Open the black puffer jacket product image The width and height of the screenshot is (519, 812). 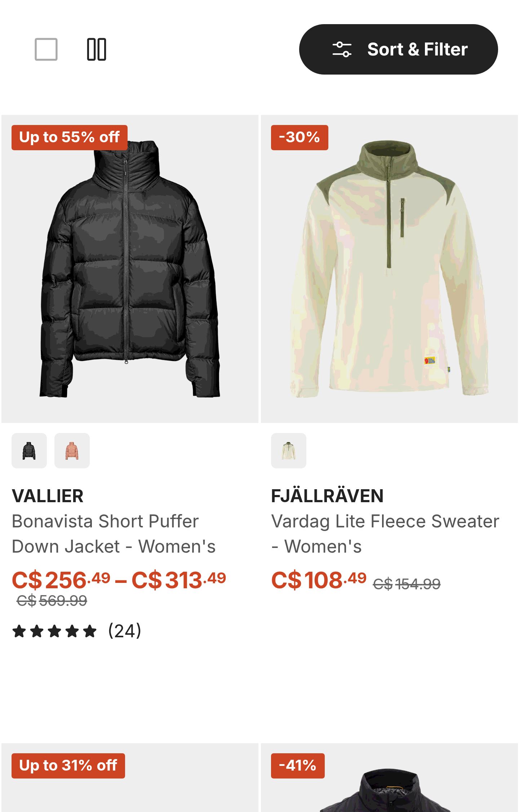click(x=130, y=269)
